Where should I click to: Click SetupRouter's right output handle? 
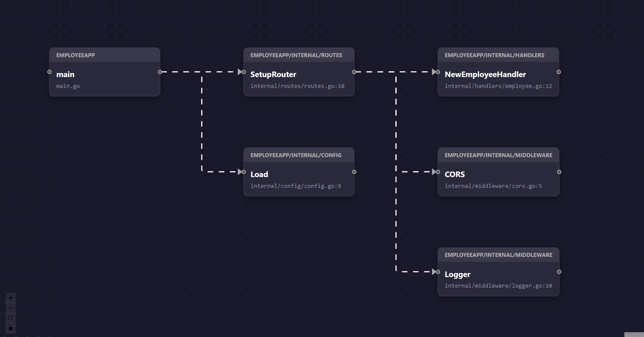click(x=354, y=72)
